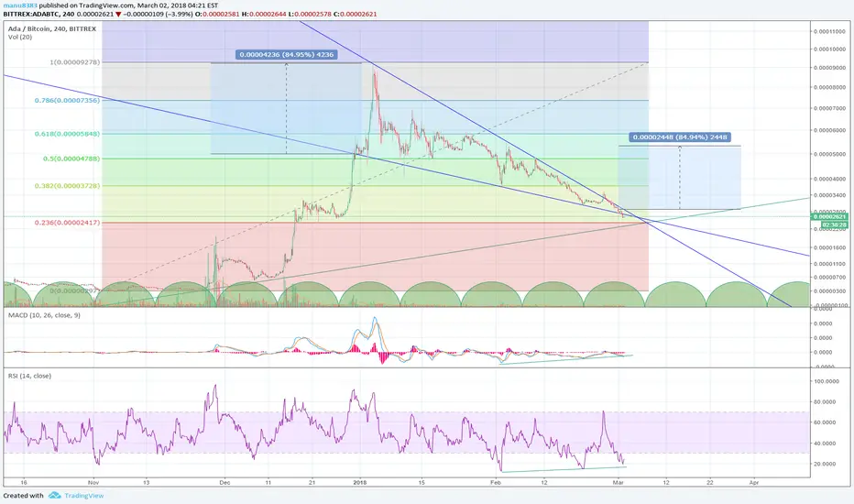Click the 'Apr' date axis label
The image size is (854, 504).
click(754, 482)
